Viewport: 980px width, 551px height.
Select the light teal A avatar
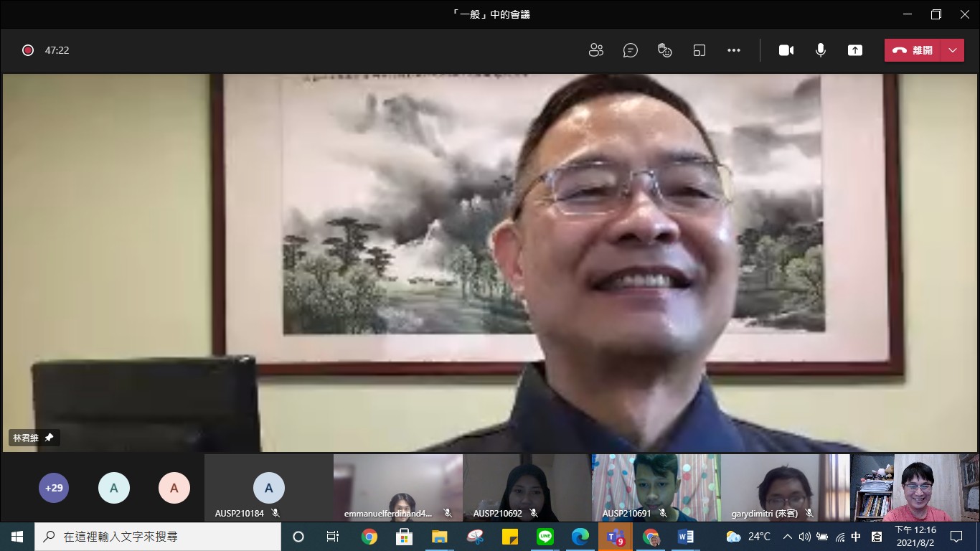[114, 488]
